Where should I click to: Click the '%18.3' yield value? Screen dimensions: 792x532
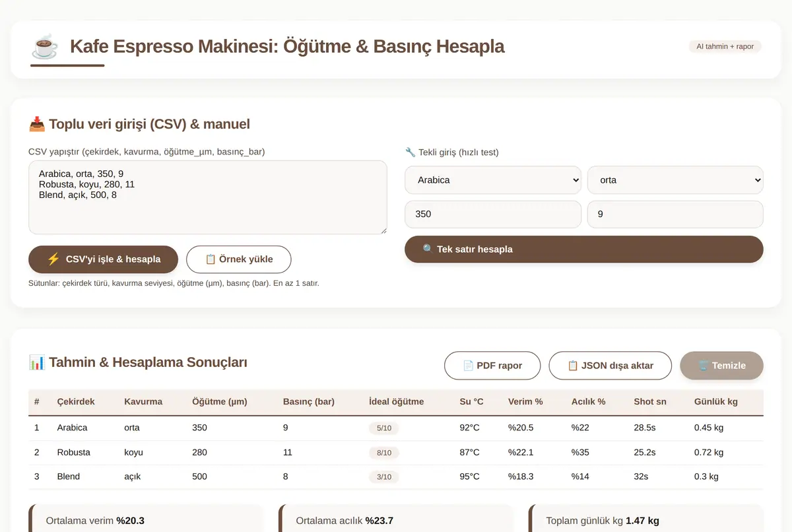click(x=521, y=477)
